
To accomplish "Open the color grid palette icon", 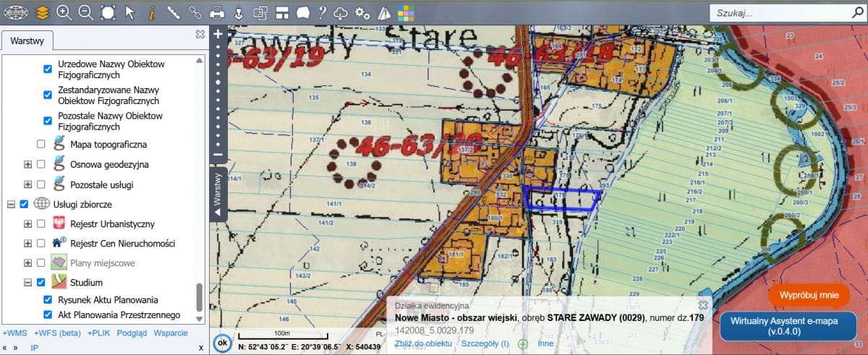I will pyautogui.click(x=406, y=12).
